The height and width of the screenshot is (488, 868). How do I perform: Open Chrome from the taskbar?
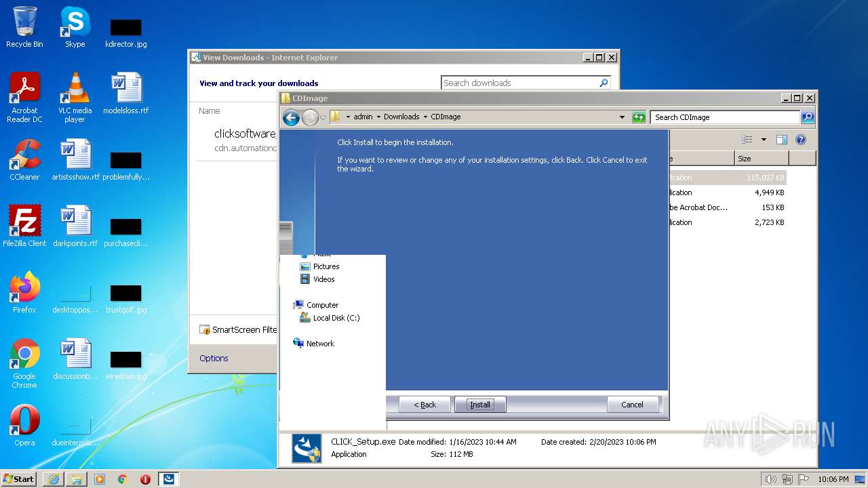tap(123, 479)
